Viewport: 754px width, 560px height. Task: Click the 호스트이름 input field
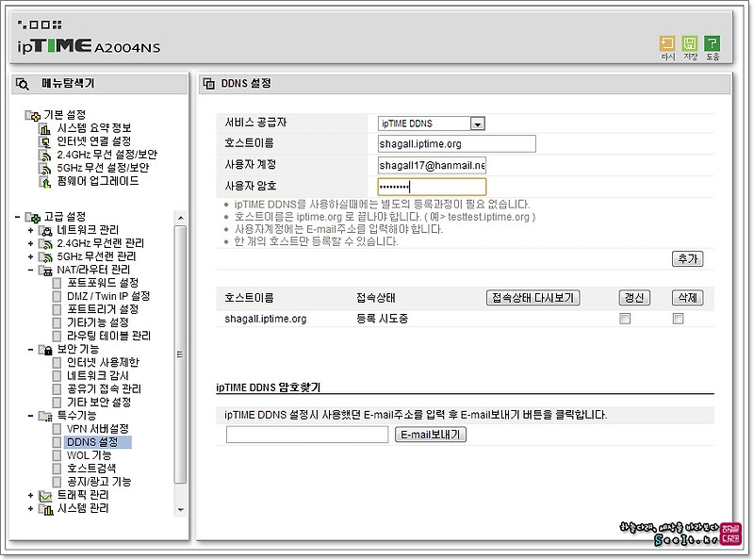click(456, 144)
